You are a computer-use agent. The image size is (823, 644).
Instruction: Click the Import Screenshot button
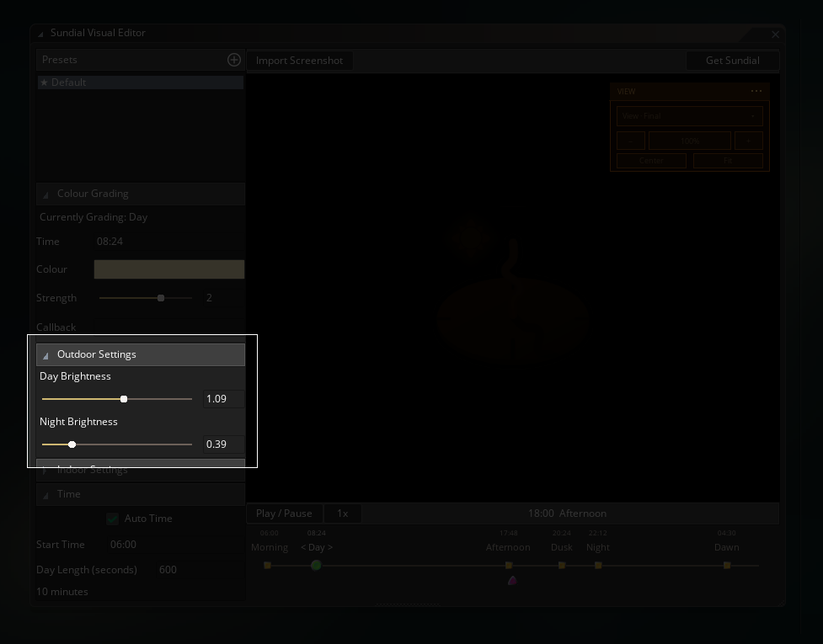pyautogui.click(x=299, y=61)
